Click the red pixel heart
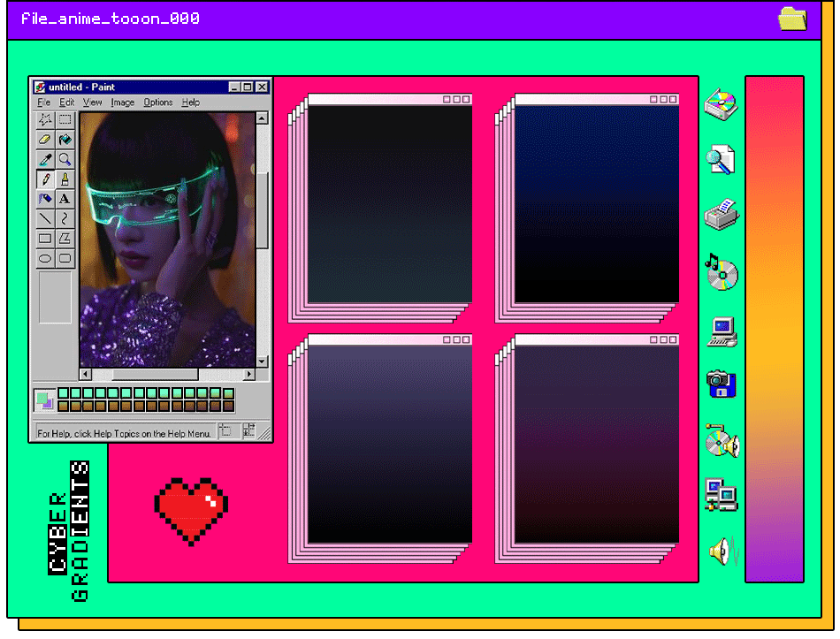 click(x=191, y=512)
